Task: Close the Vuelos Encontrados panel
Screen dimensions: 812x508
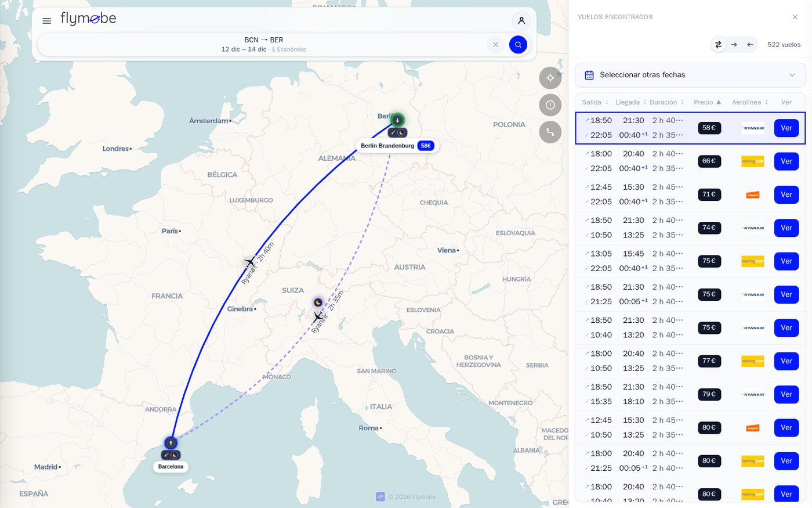Action: point(795,17)
